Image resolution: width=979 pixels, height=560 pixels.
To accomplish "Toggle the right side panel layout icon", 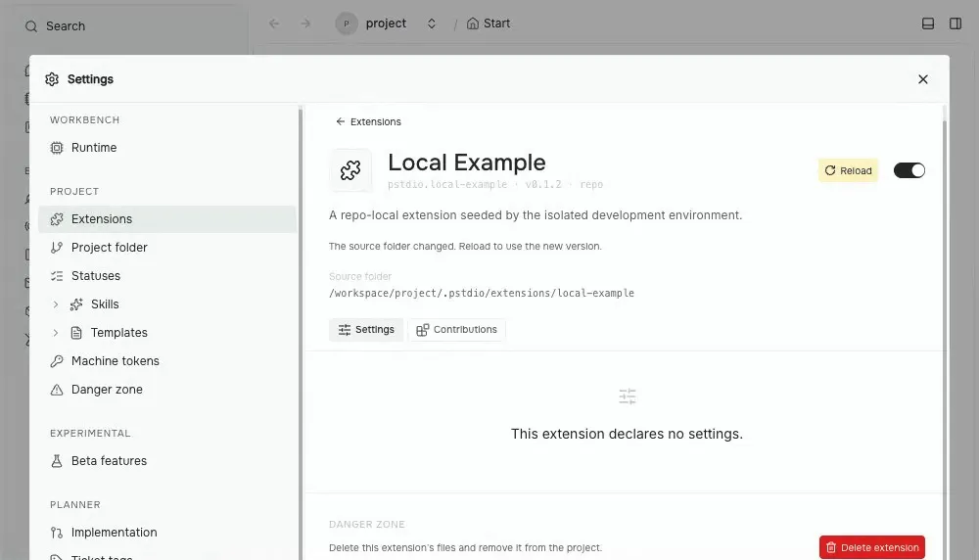I will [x=956, y=23].
